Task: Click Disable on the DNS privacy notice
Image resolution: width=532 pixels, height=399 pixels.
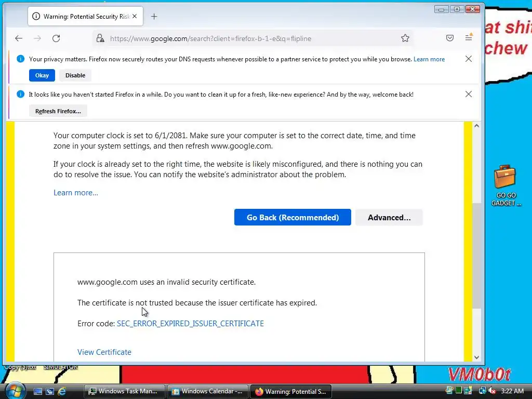Action: (x=75, y=75)
